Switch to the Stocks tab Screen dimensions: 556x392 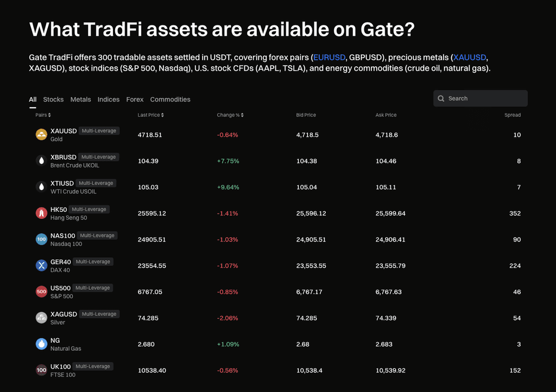53,99
